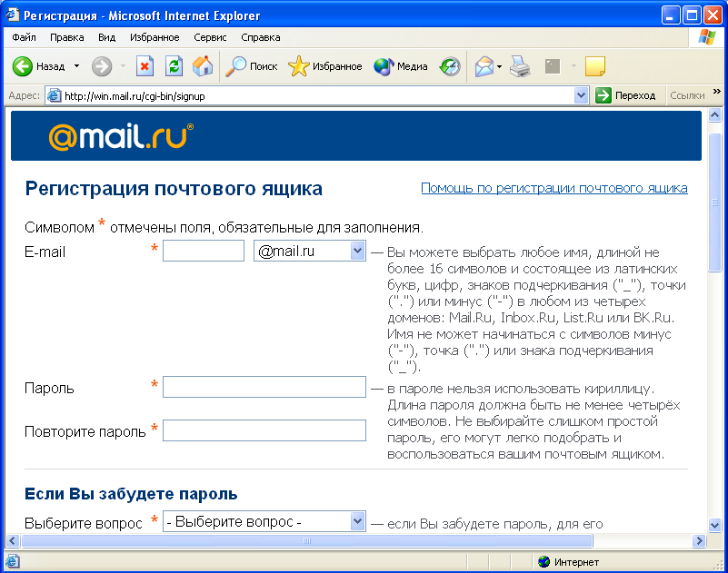The image size is (728, 573).
Task: Go back with the Назад arrow button
Action: (x=38, y=67)
